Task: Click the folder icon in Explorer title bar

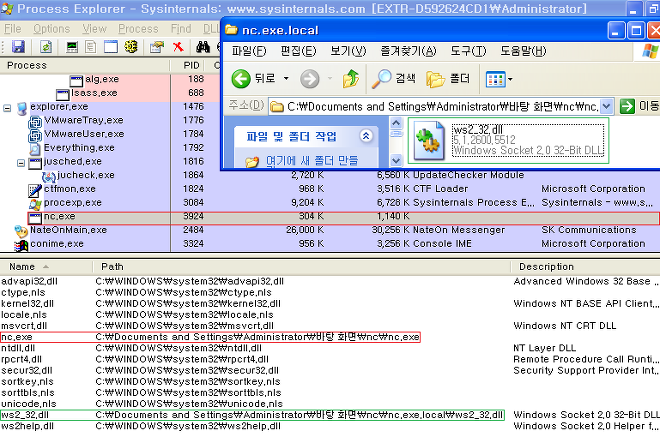Action: [x=231, y=30]
